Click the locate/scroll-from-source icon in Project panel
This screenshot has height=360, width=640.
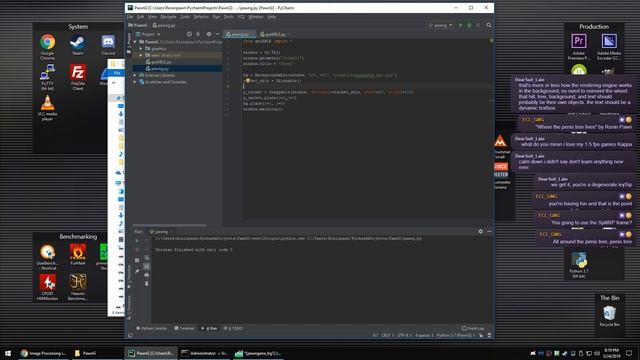coord(189,34)
